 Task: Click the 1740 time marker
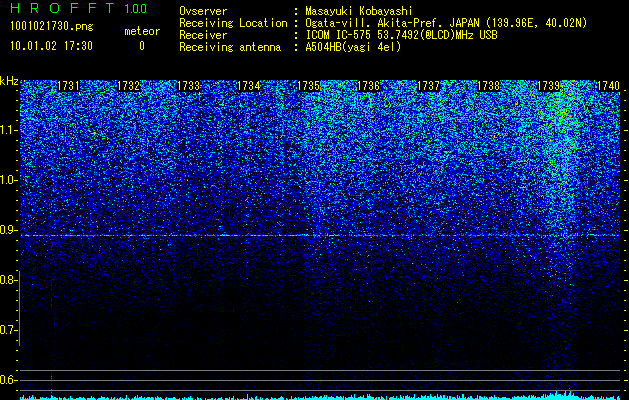[x=609, y=86]
